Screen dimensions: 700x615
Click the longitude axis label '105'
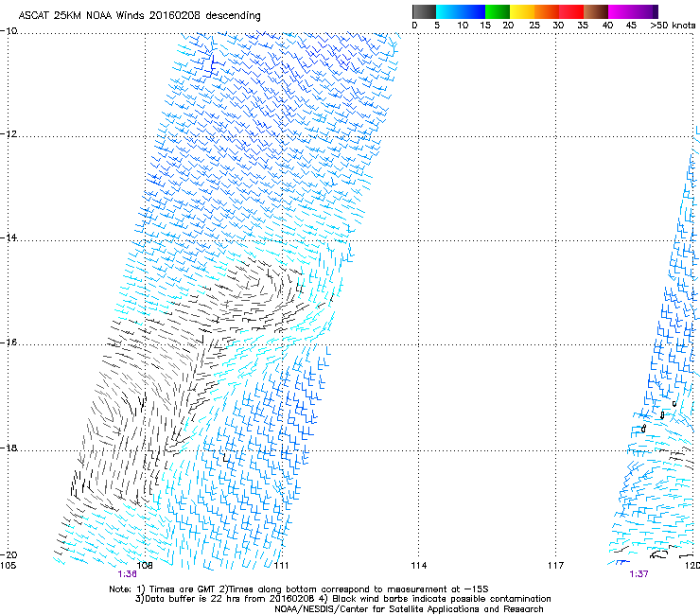(8, 566)
